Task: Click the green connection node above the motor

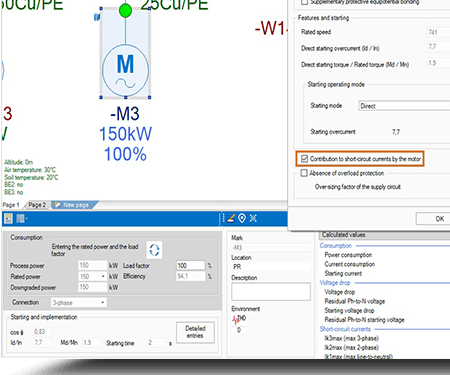Action: coord(125,10)
